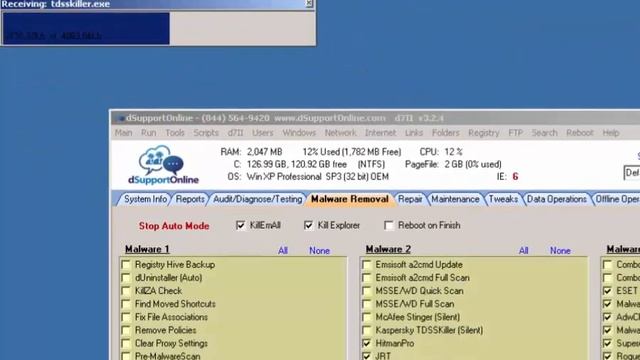Image resolution: width=640 pixels, height=360 pixels.
Task: Open the Network menu
Action: 340,133
